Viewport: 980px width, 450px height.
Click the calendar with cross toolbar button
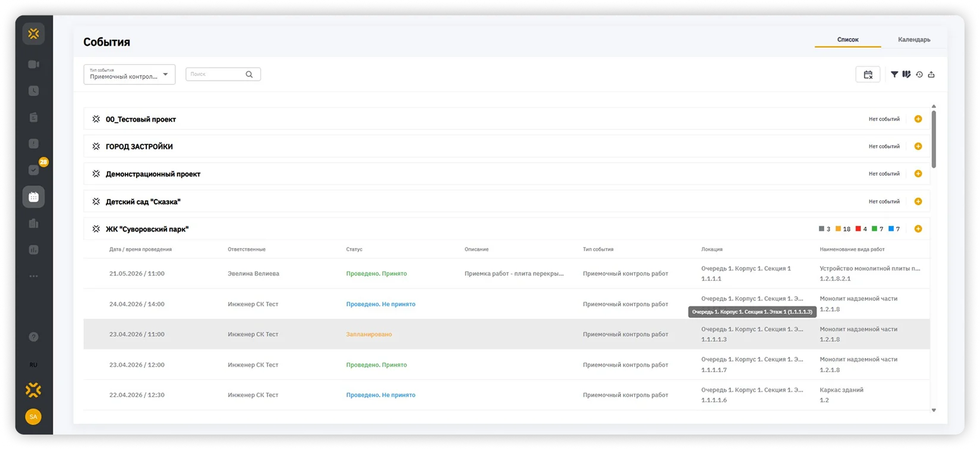[x=868, y=74]
